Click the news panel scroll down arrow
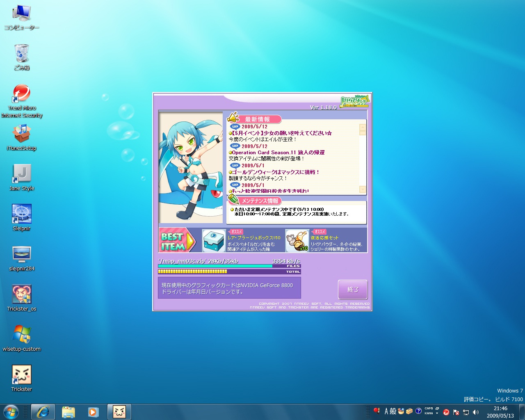 pyautogui.click(x=363, y=189)
